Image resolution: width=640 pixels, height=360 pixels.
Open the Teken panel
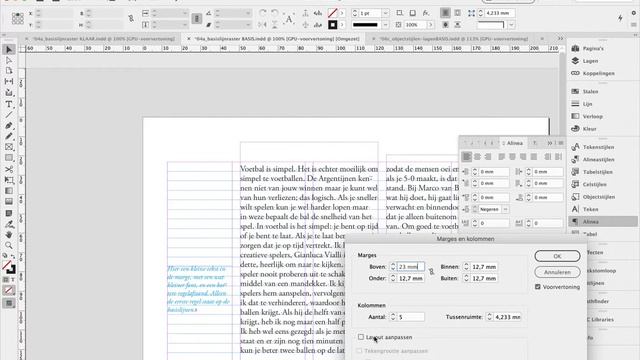[590, 209]
